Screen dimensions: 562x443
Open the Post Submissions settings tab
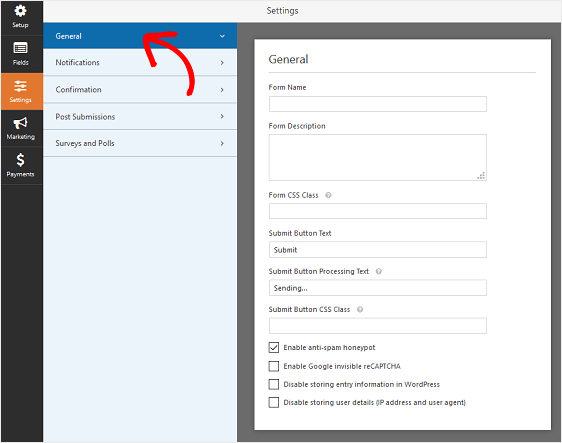[x=140, y=116]
